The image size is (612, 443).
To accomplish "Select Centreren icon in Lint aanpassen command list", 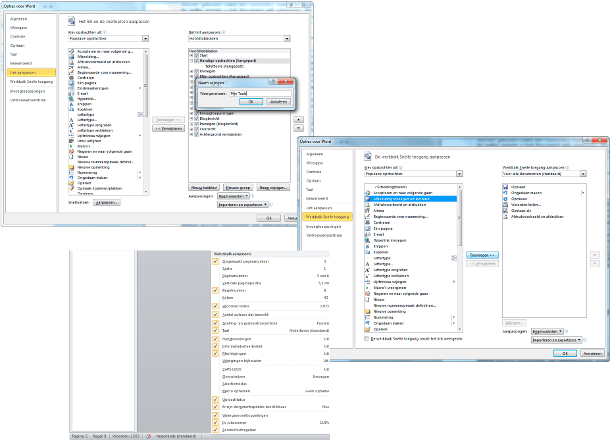I will coord(71,78).
